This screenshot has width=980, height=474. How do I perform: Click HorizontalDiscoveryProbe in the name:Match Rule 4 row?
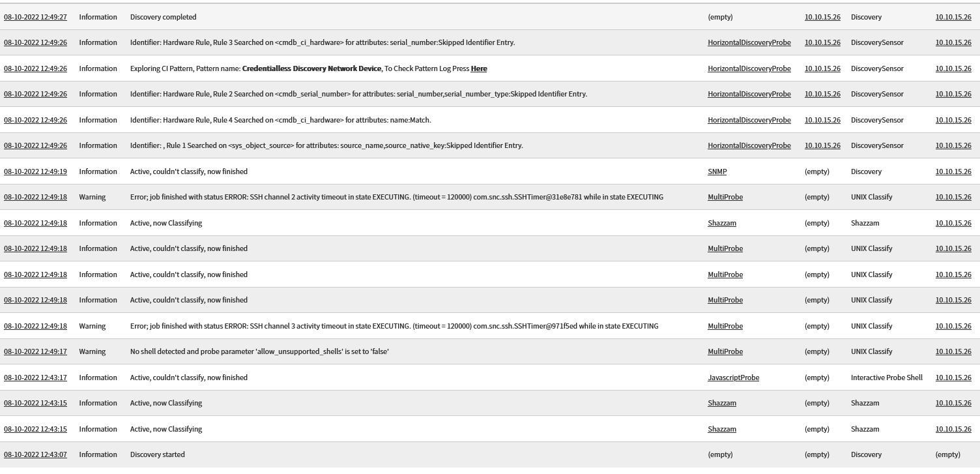click(x=749, y=120)
